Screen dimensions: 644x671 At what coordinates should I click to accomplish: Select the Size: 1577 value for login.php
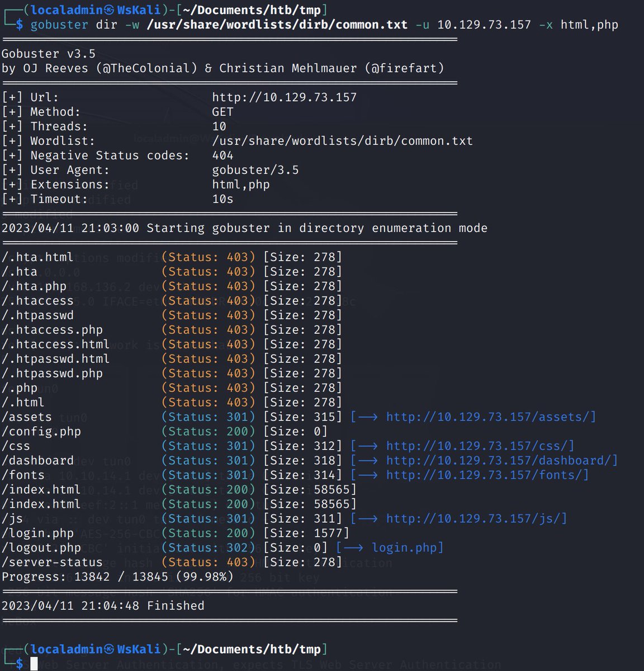click(306, 533)
